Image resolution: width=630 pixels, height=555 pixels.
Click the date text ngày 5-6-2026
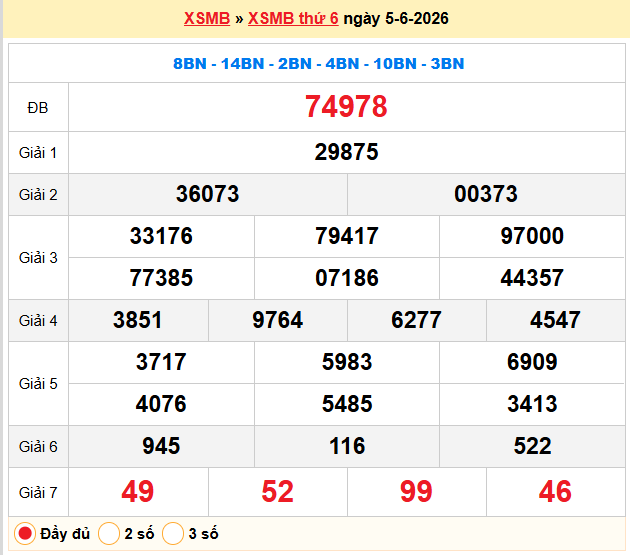tap(396, 19)
